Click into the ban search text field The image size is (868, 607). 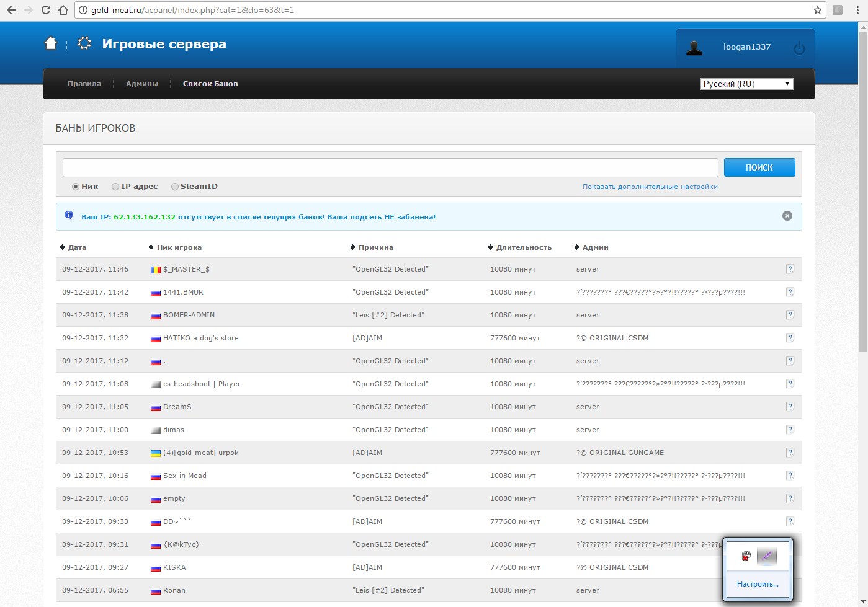(390, 167)
